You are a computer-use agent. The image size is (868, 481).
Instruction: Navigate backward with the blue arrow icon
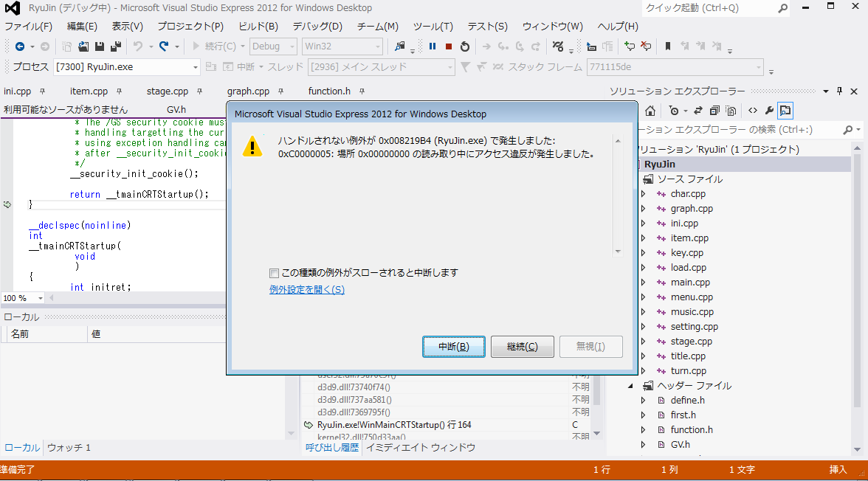tap(20, 46)
